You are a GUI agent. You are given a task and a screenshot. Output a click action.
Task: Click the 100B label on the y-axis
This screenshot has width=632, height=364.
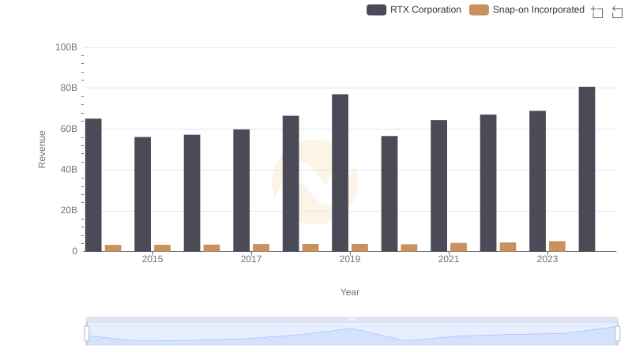point(66,47)
